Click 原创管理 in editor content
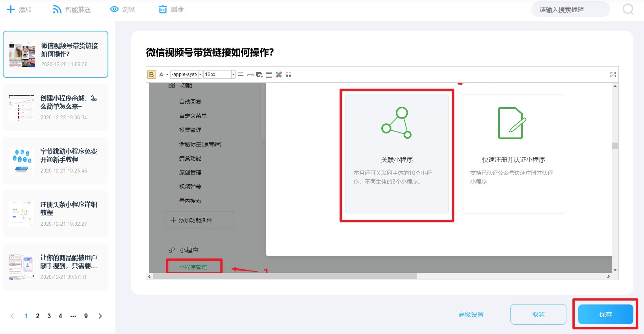Screen dimensions: 644x334 [190, 173]
